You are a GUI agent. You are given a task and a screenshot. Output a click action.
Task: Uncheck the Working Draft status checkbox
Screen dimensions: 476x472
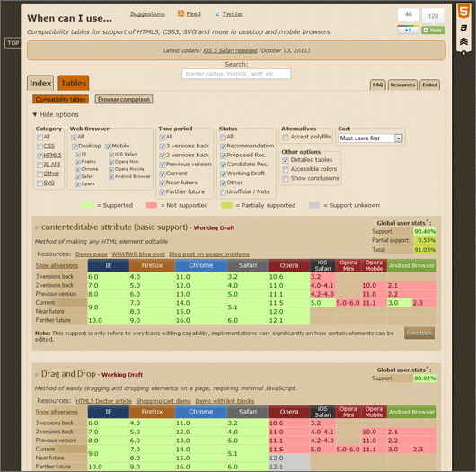point(223,174)
